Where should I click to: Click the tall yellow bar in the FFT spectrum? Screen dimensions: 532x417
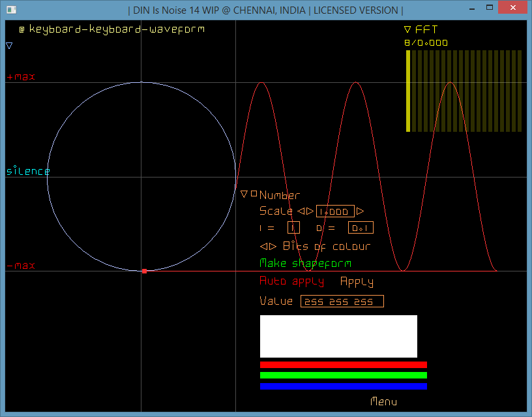tap(407, 91)
